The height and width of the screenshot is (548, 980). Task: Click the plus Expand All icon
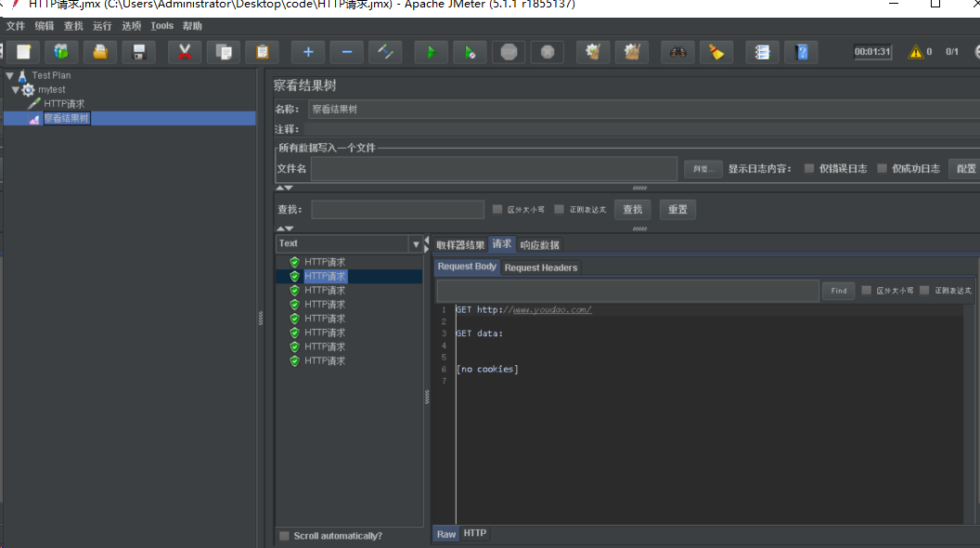pyautogui.click(x=308, y=52)
